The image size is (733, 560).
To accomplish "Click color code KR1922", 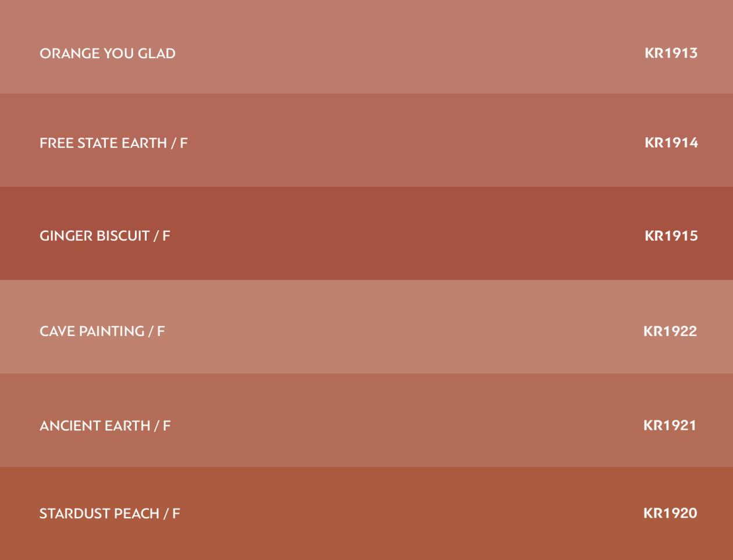I will tap(670, 331).
